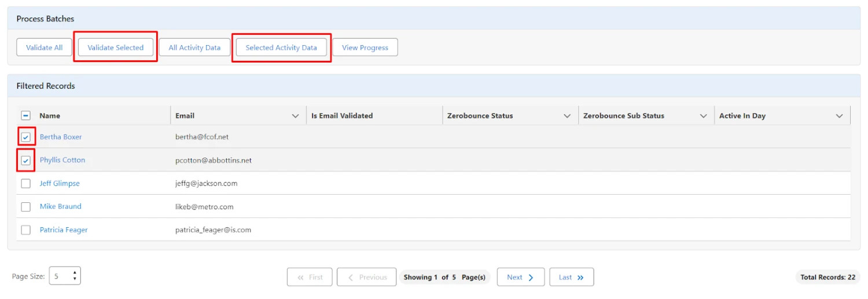The width and height of the screenshot is (868, 299).
Task: Uncheck the Phyllis Cotton row checkbox
Action: [26, 161]
